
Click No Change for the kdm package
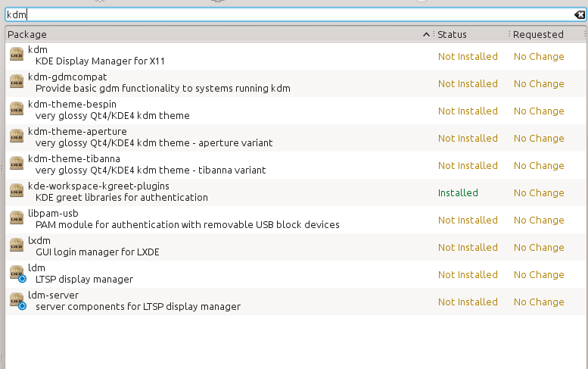click(539, 56)
